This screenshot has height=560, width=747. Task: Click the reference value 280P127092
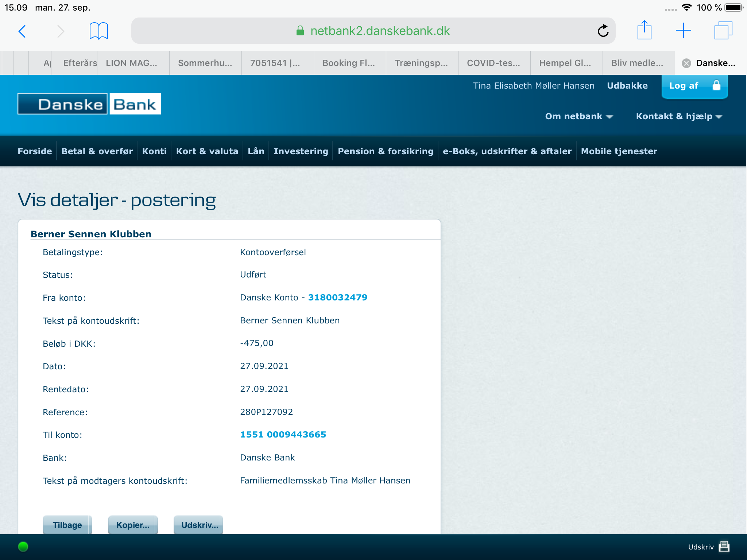[266, 412]
